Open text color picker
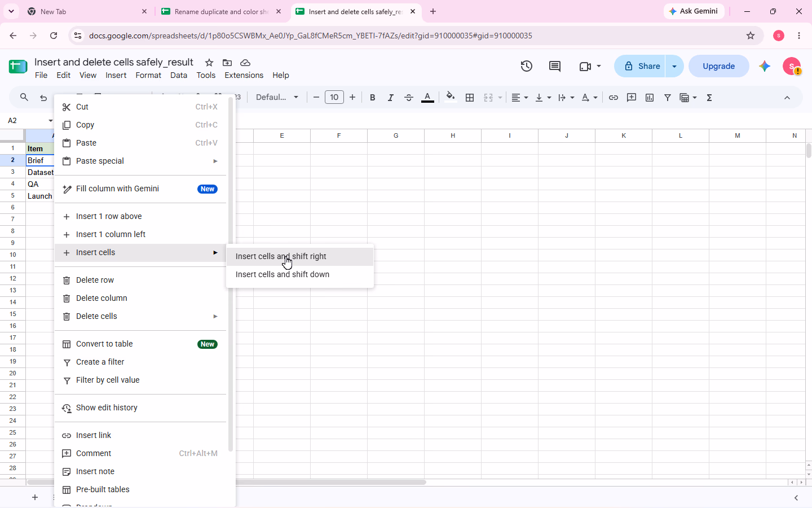812x508 pixels. pyautogui.click(x=427, y=98)
